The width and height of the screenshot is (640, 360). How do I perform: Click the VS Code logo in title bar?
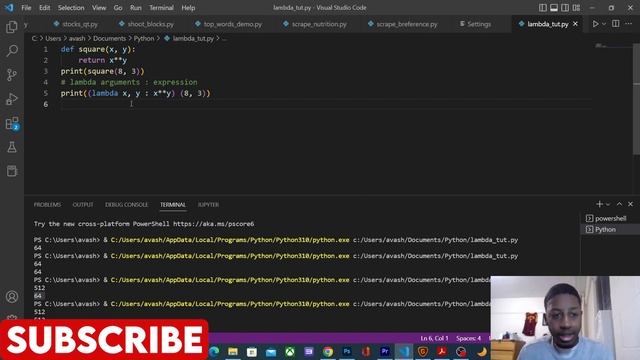[9, 8]
